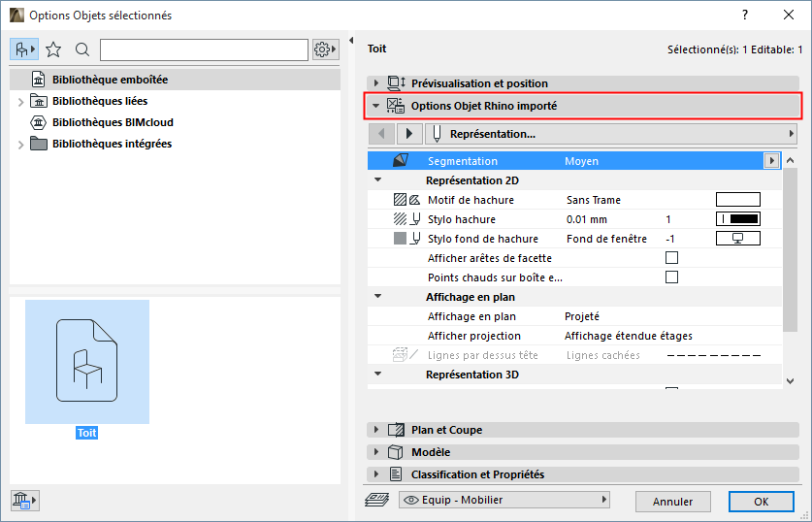Open the Représentation... page dropdown
The image size is (812, 522).
[x=610, y=134]
